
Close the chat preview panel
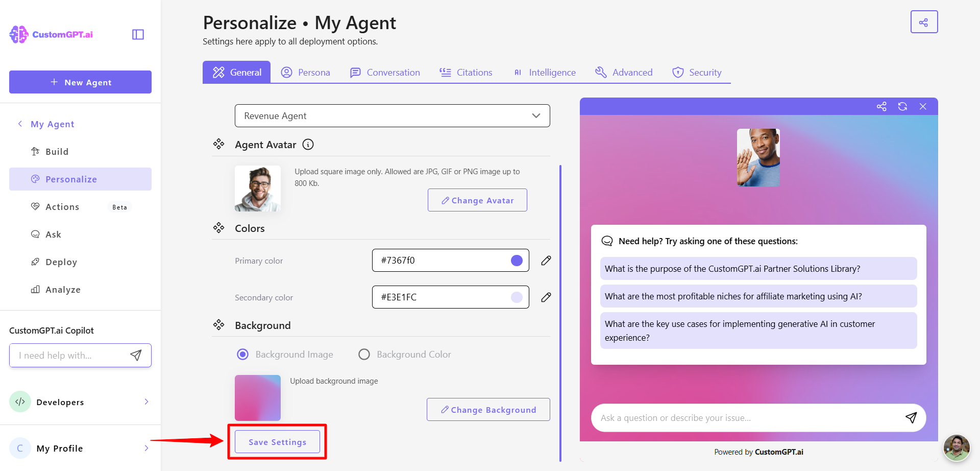click(x=923, y=106)
